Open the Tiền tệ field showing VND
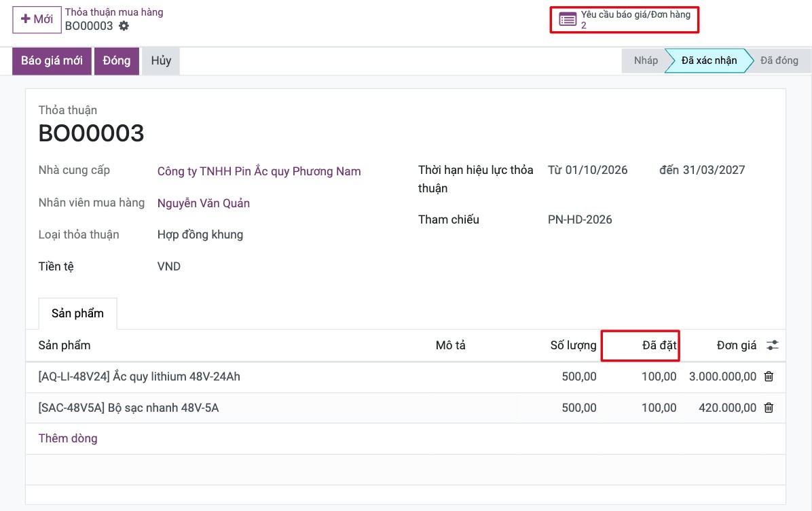This screenshot has height=511, width=812. [x=169, y=266]
